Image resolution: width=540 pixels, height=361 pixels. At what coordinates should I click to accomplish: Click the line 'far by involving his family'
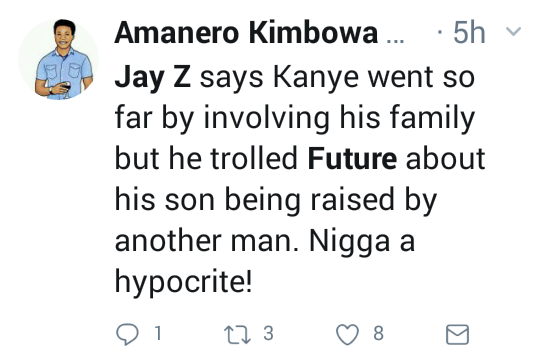point(295,119)
